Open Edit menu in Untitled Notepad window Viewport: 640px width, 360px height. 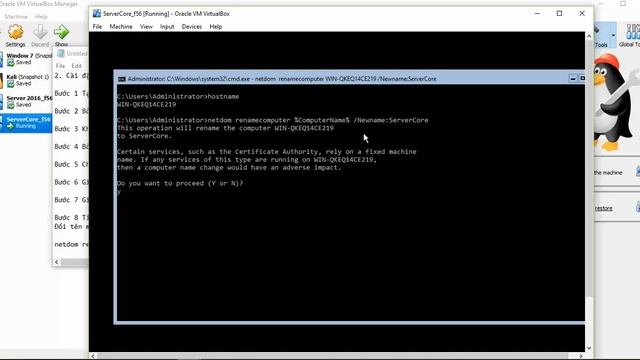[76, 66]
